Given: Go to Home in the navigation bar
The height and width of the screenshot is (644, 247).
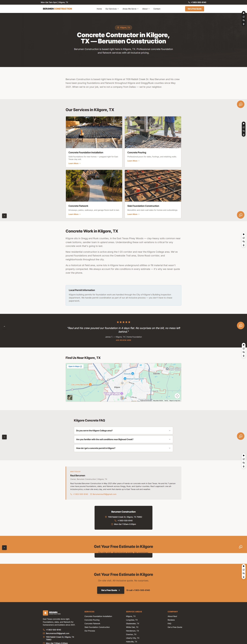Looking at the screenshot, I should coord(99,9).
